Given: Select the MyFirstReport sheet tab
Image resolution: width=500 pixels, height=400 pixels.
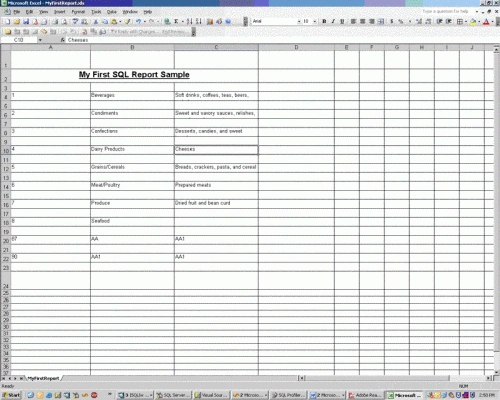Looking at the screenshot, I should (43, 378).
